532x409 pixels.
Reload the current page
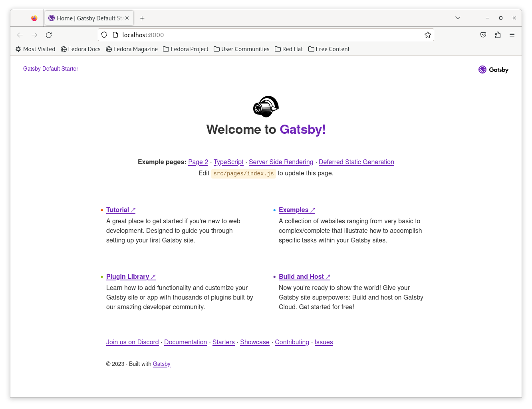click(x=49, y=35)
